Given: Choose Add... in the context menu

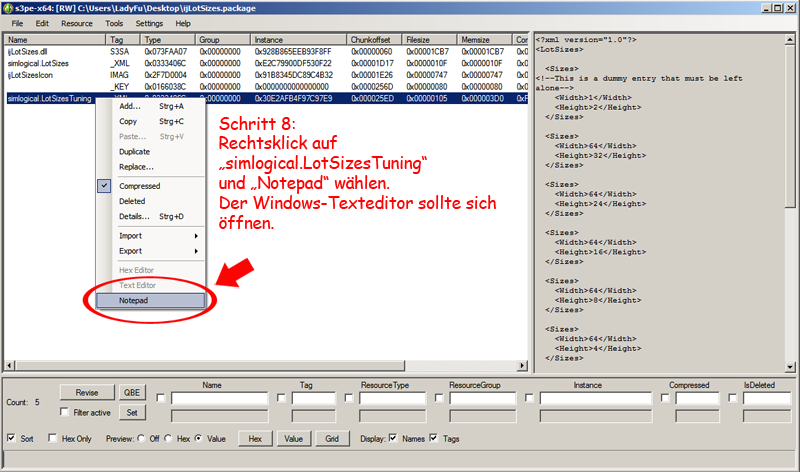Looking at the screenshot, I should [151, 106].
